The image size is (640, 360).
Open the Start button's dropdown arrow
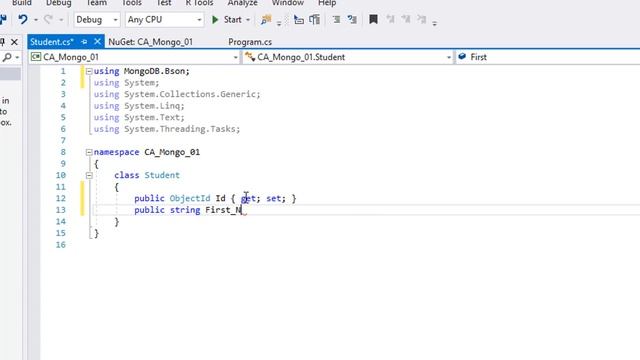pos(248,20)
